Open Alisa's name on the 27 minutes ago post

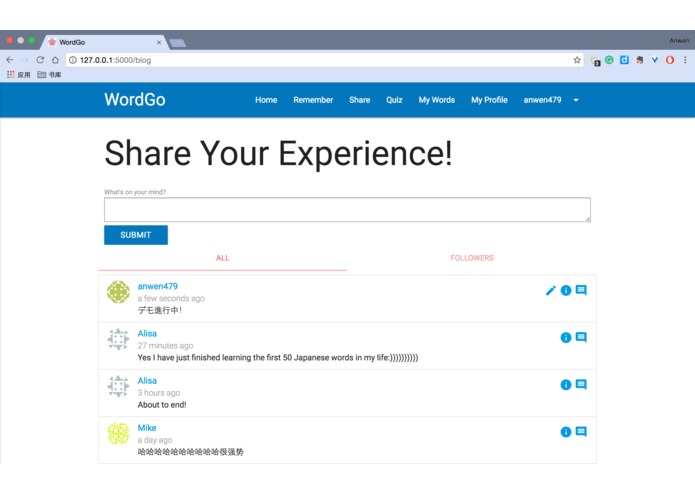(x=147, y=334)
